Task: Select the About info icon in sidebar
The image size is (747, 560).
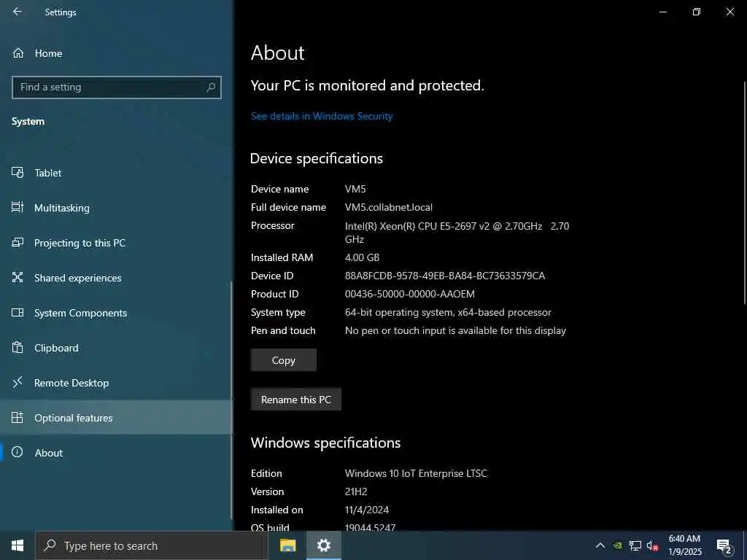Action: click(18, 452)
